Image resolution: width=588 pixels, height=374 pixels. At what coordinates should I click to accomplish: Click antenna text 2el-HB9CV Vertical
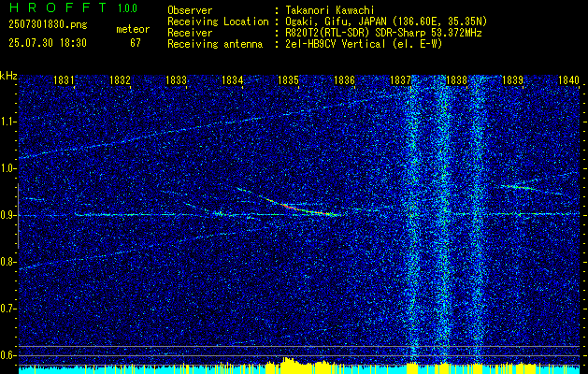coord(336,44)
